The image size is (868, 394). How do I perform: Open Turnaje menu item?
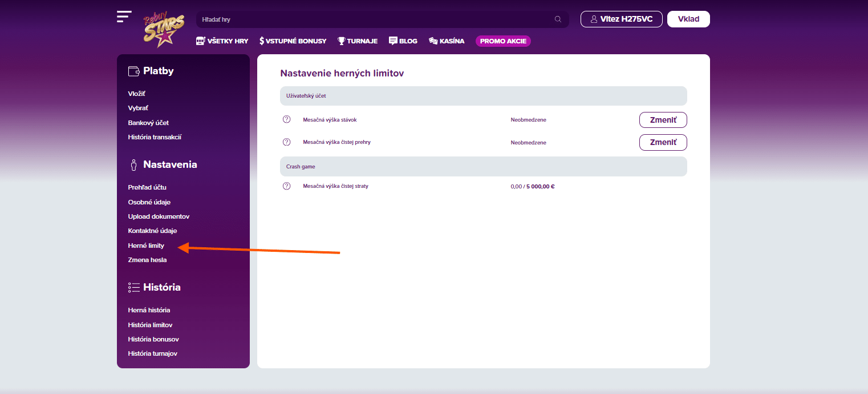pyautogui.click(x=358, y=41)
